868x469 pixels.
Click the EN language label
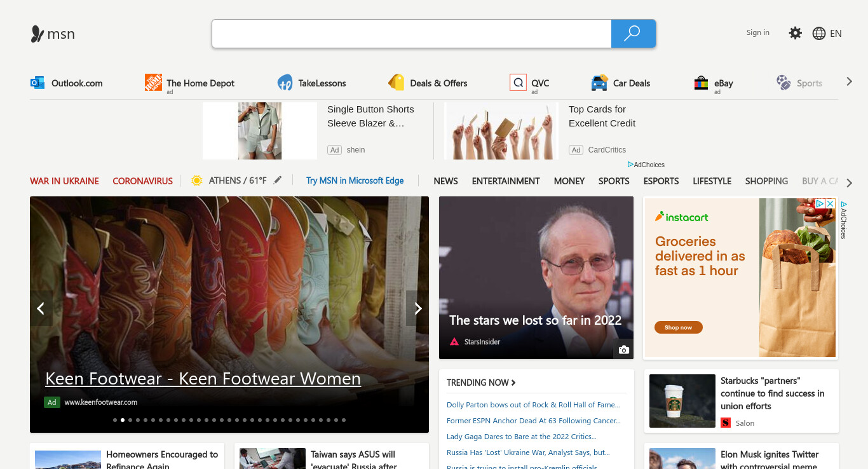point(836,34)
